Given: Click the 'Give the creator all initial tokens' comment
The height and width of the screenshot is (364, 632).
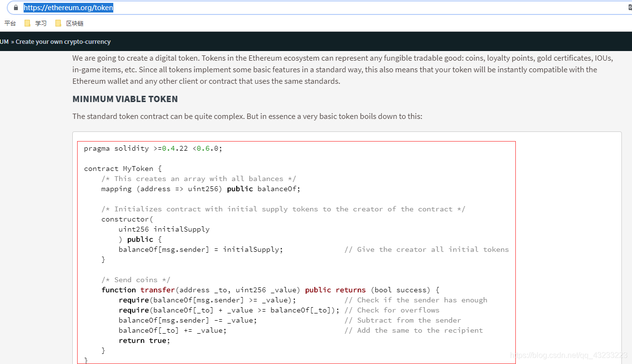Looking at the screenshot, I should (x=427, y=249).
